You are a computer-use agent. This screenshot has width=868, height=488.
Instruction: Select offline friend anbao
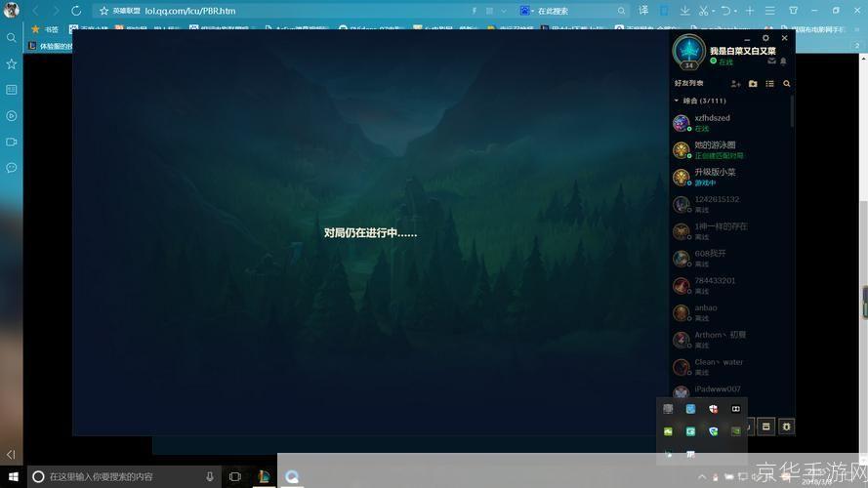pos(730,312)
